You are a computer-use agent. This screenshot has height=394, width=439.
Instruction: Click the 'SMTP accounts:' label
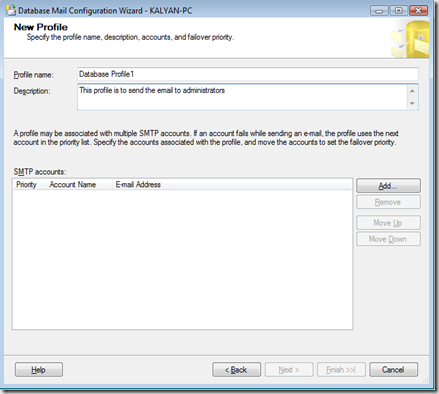point(40,172)
